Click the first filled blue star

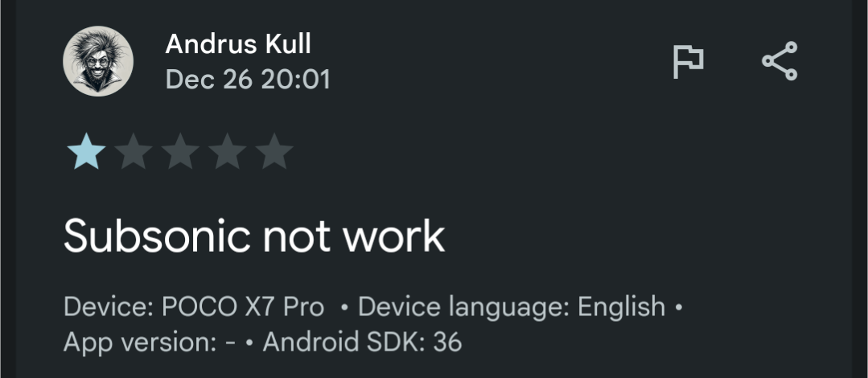click(85, 152)
